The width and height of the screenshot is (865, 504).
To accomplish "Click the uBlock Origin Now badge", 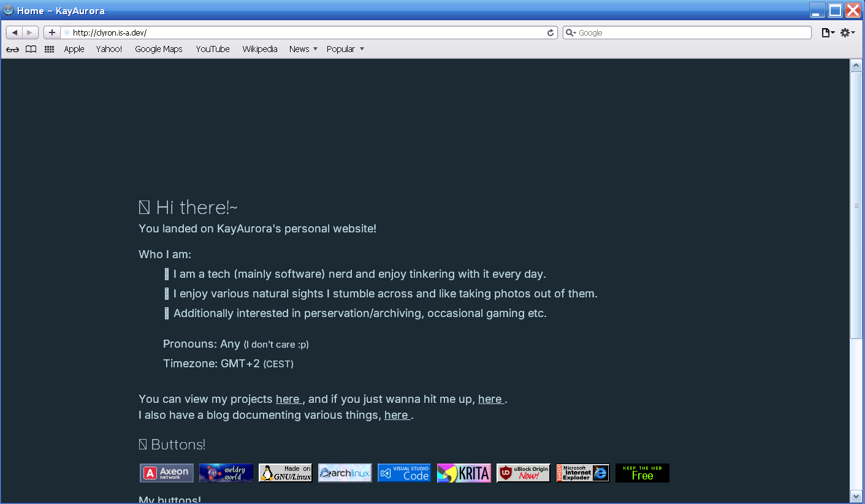I will [523, 473].
